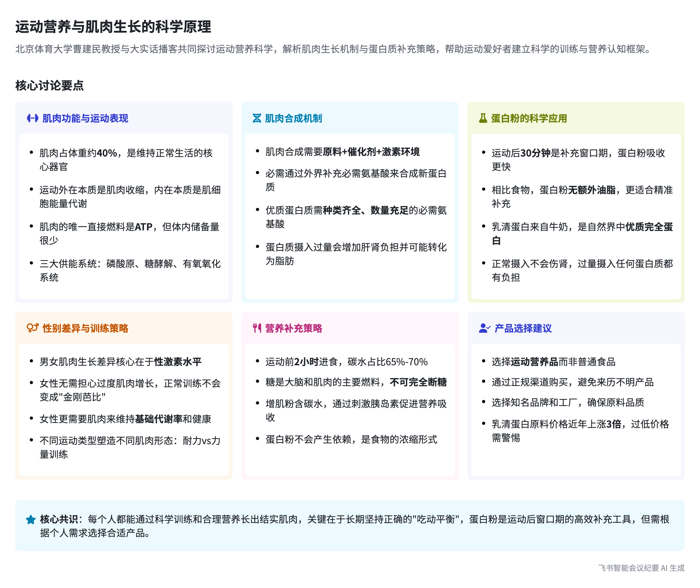Click the main title 运动营养与肌肉生长的科学原理

point(113,27)
